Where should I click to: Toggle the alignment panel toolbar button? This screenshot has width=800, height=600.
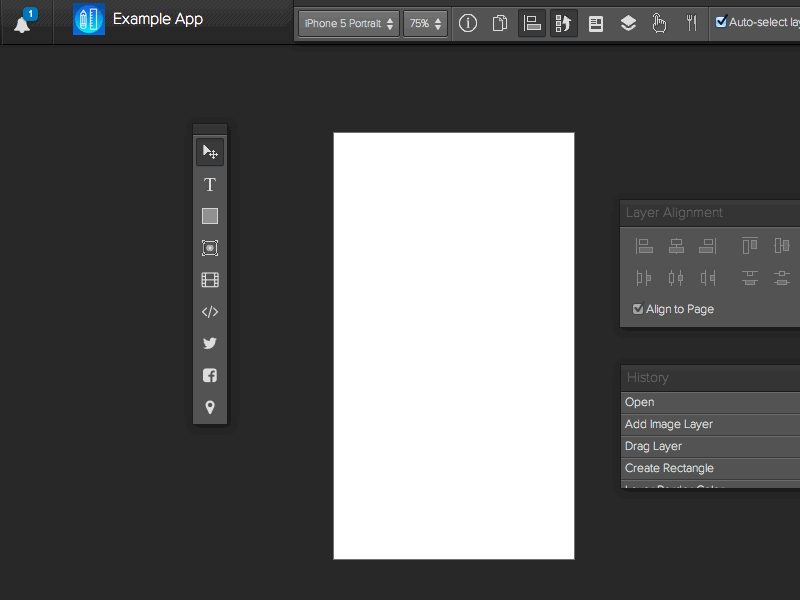pos(532,24)
